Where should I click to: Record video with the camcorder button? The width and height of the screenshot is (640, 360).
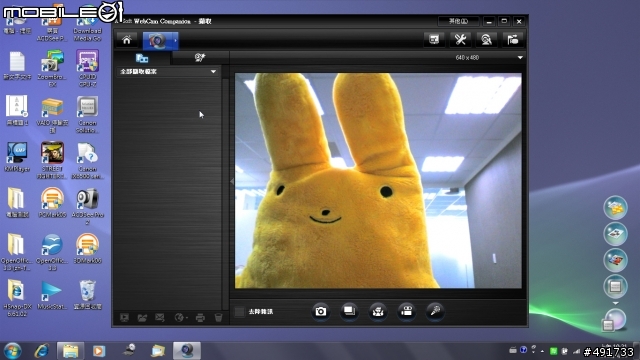coord(407,311)
